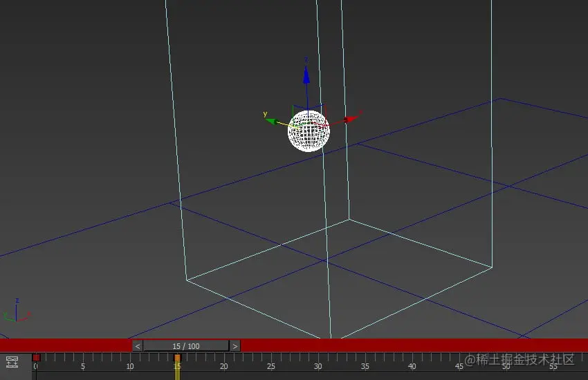Click frame 30 on the track bar

tap(318, 366)
